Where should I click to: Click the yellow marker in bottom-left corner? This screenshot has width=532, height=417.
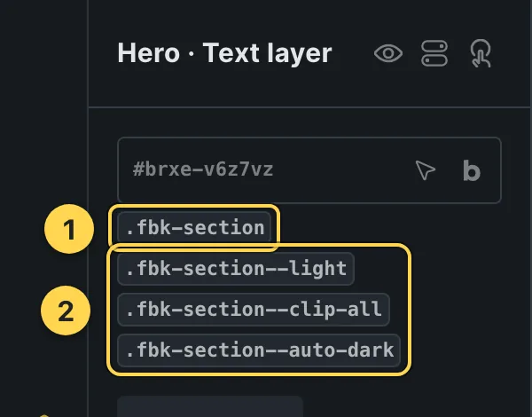point(44,415)
